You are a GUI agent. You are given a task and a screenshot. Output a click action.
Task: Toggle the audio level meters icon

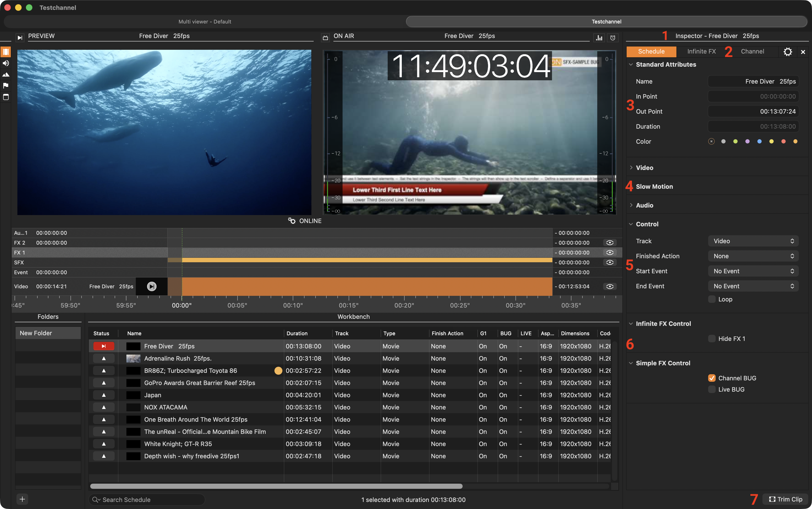coord(599,38)
